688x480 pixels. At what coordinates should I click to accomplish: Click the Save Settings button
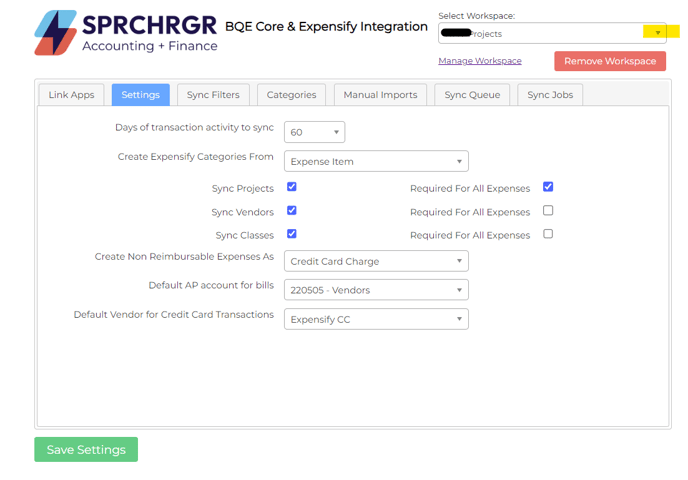[86, 449]
